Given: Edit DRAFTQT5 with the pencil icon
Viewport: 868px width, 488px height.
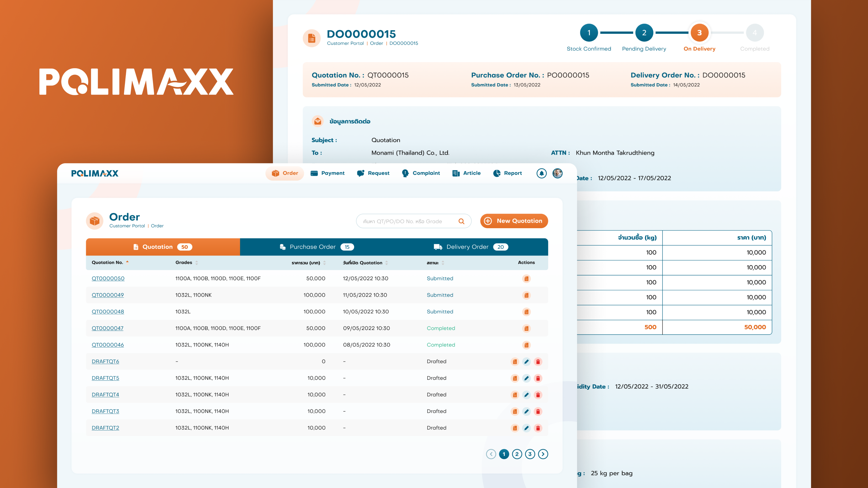Looking at the screenshot, I should [526, 378].
